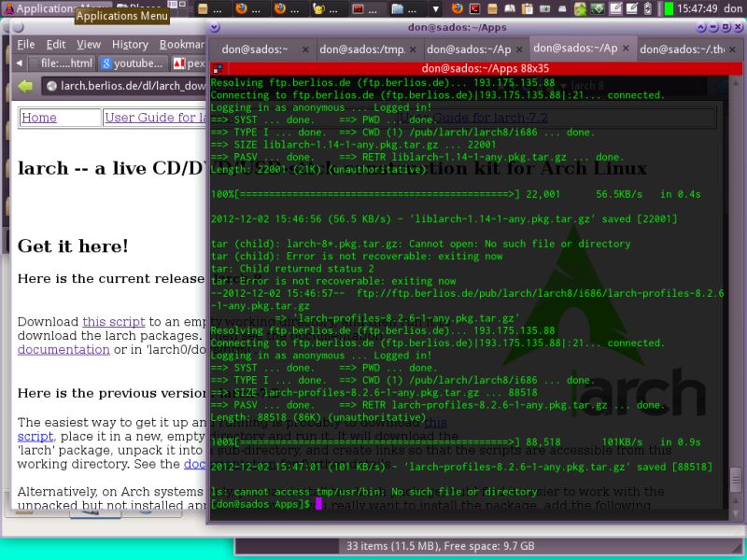Click the text editor launcher icon in the panel
This screenshot has width=747, height=560.
tap(615, 7)
